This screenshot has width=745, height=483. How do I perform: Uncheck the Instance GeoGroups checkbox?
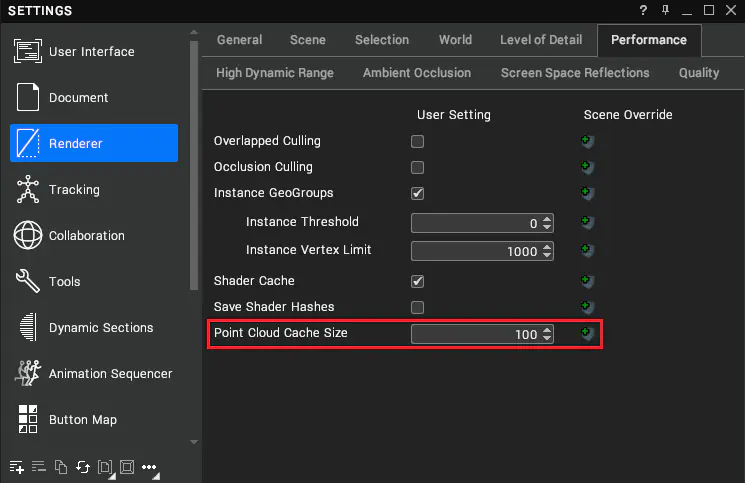point(417,193)
